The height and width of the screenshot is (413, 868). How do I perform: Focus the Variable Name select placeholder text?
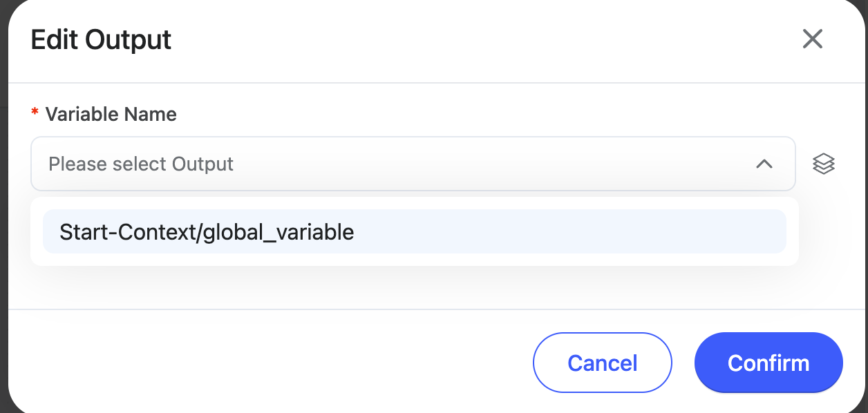[141, 164]
